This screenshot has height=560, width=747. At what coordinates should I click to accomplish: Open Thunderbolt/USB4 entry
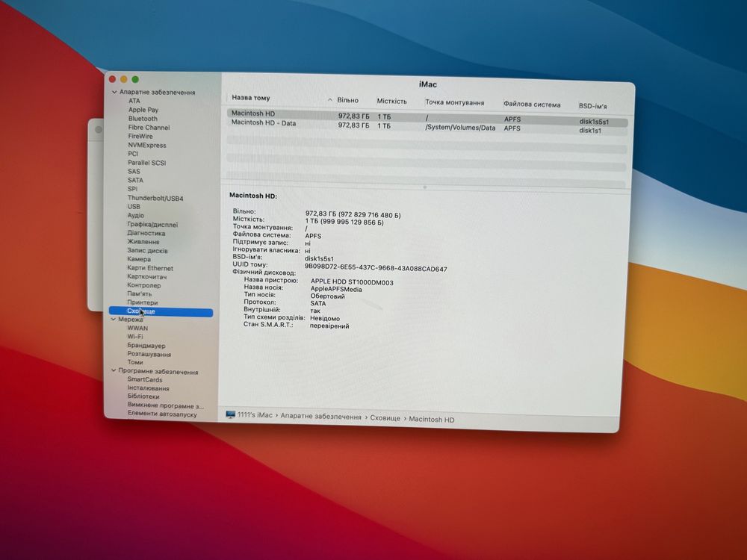155,198
